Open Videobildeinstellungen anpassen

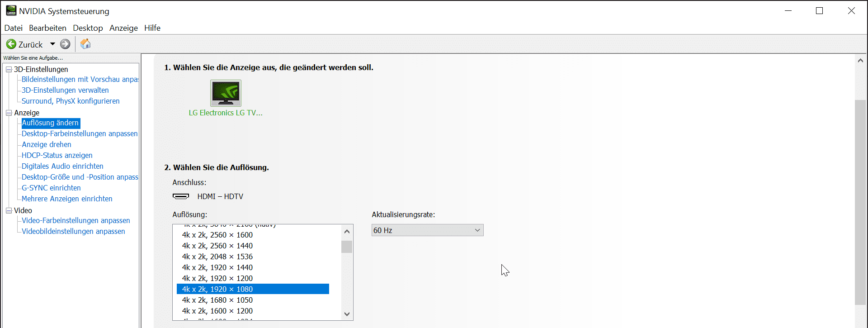[73, 231]
